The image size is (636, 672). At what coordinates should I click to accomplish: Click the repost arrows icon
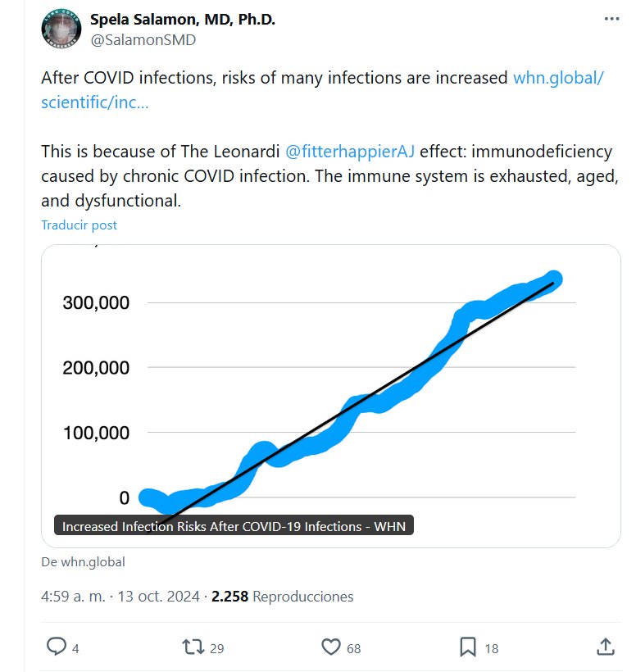193,647
